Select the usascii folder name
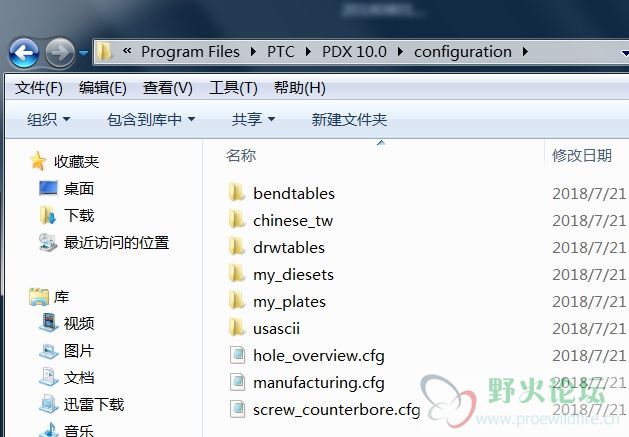 click(276, 329)
